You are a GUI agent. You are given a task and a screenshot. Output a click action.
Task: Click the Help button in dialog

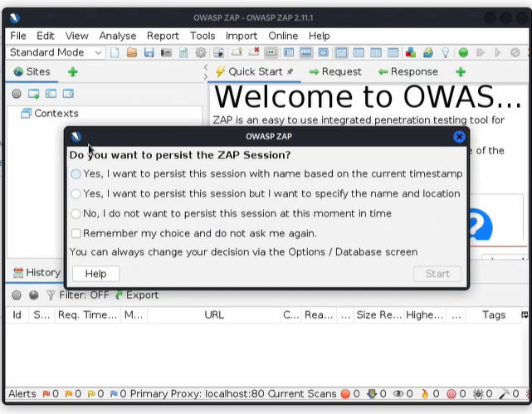tap(95, 274)
